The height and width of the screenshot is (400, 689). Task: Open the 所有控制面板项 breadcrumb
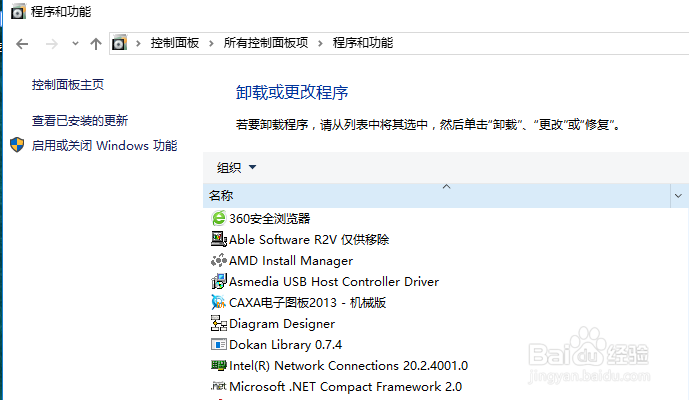coord(266,43)
